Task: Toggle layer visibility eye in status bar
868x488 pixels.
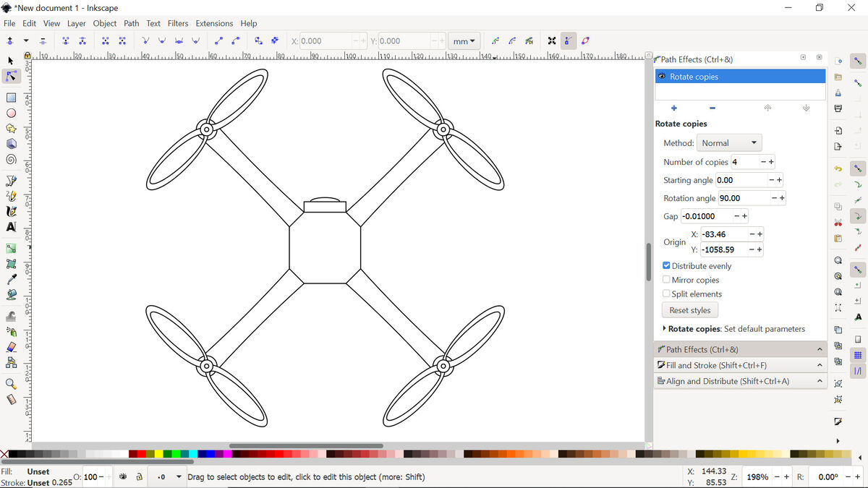Action: click(123, 476)
